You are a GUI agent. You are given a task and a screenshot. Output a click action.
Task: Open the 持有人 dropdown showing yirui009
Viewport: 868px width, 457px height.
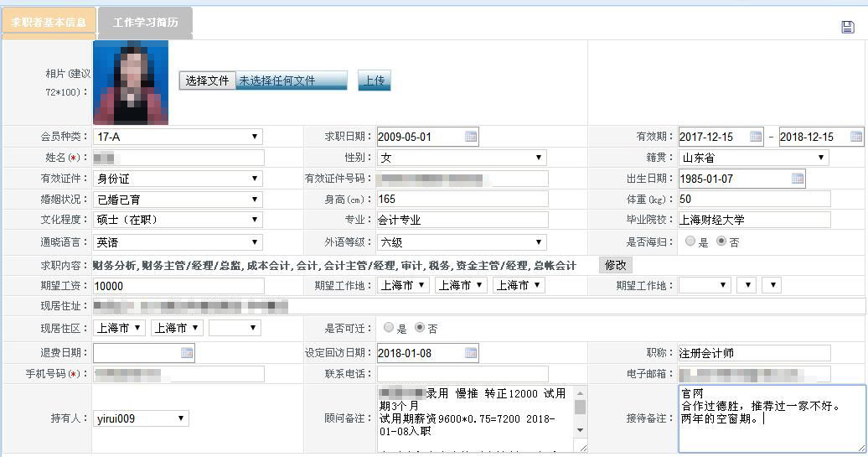[x=141, y=418]
